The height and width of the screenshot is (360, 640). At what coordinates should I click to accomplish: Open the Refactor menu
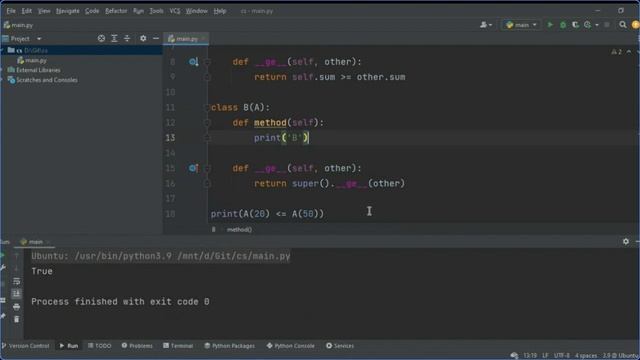[116, 11]
